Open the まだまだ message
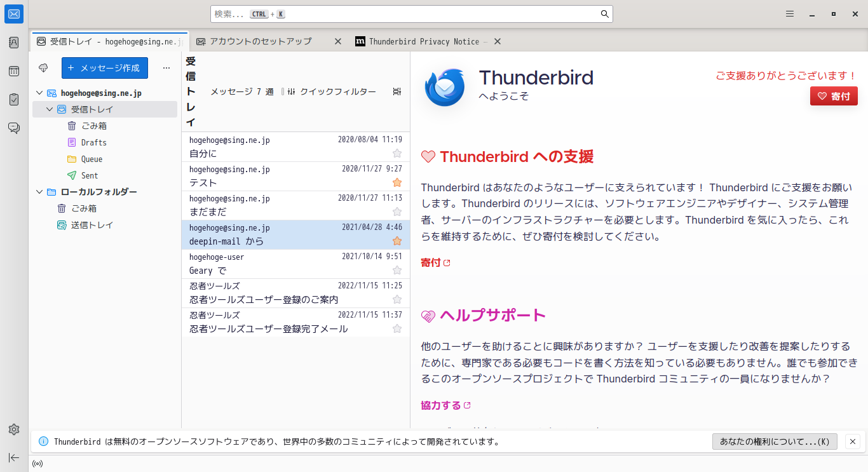This screenshot has height=472, width=868. tap(295, 205)
